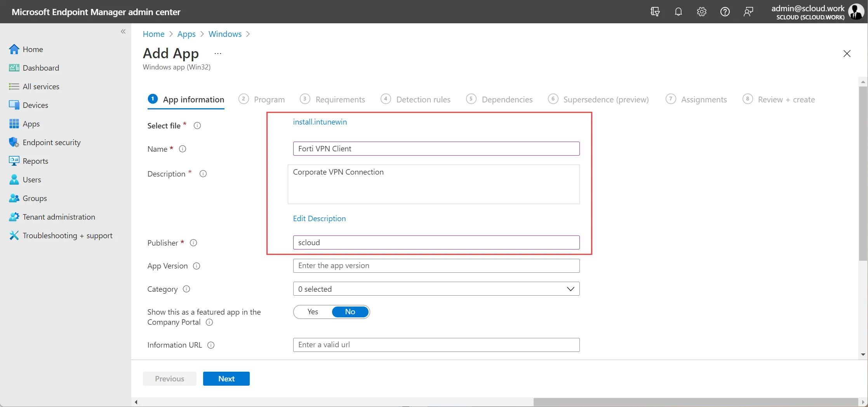Show info tooltip for featured app option

[x=209, y=322]
